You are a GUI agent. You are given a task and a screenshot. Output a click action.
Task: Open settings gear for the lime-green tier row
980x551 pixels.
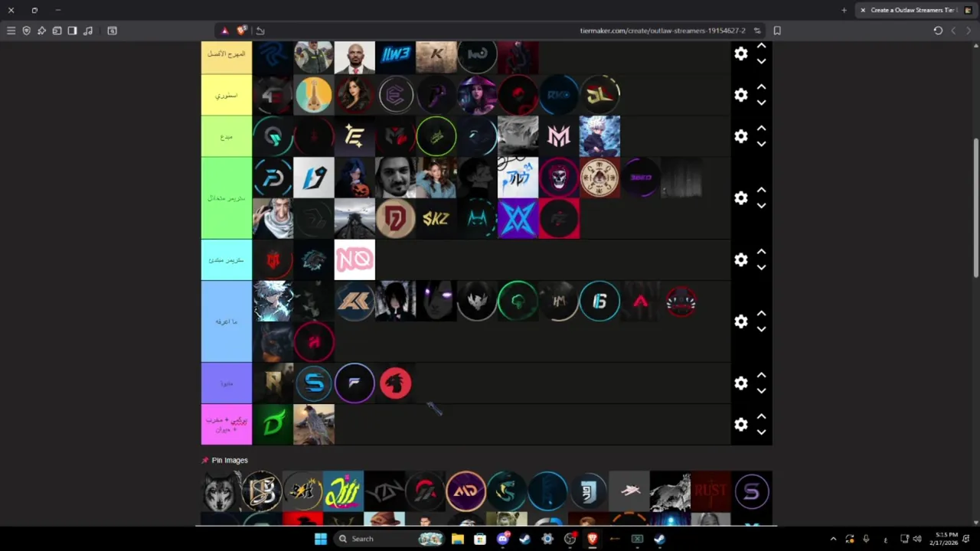[740, 136]
